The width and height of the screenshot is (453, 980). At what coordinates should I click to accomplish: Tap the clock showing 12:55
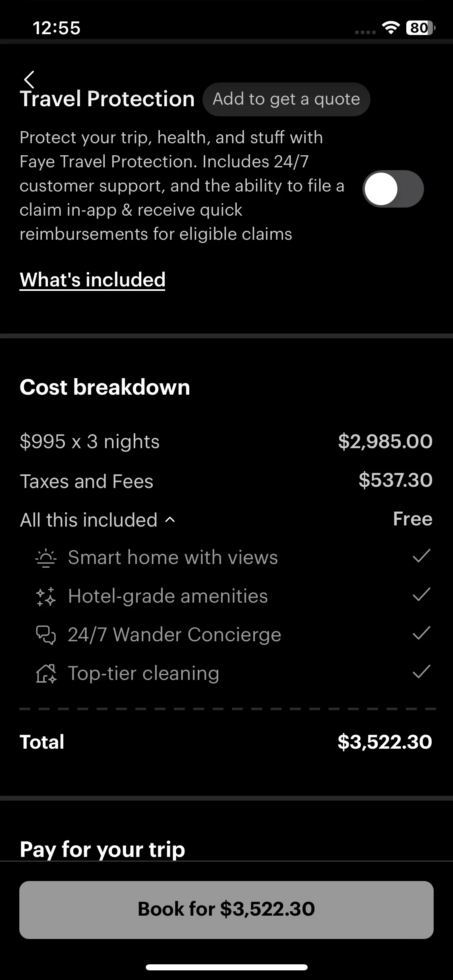click(56, 28)
